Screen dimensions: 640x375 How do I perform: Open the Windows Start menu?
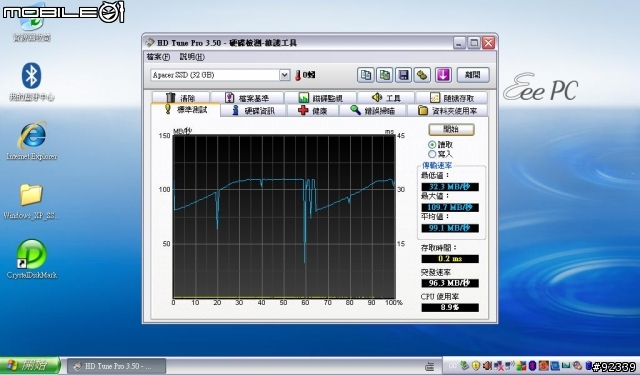[30, 366]
